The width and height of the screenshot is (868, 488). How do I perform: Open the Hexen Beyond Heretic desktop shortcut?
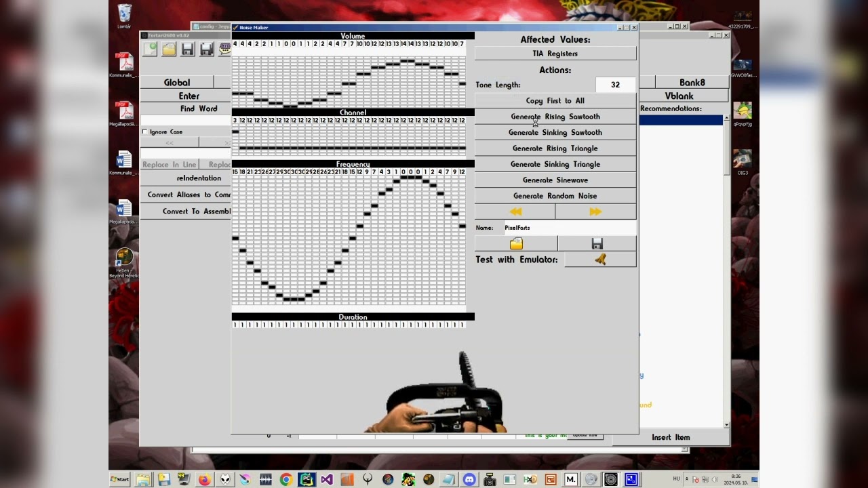(x=124, y=263)
